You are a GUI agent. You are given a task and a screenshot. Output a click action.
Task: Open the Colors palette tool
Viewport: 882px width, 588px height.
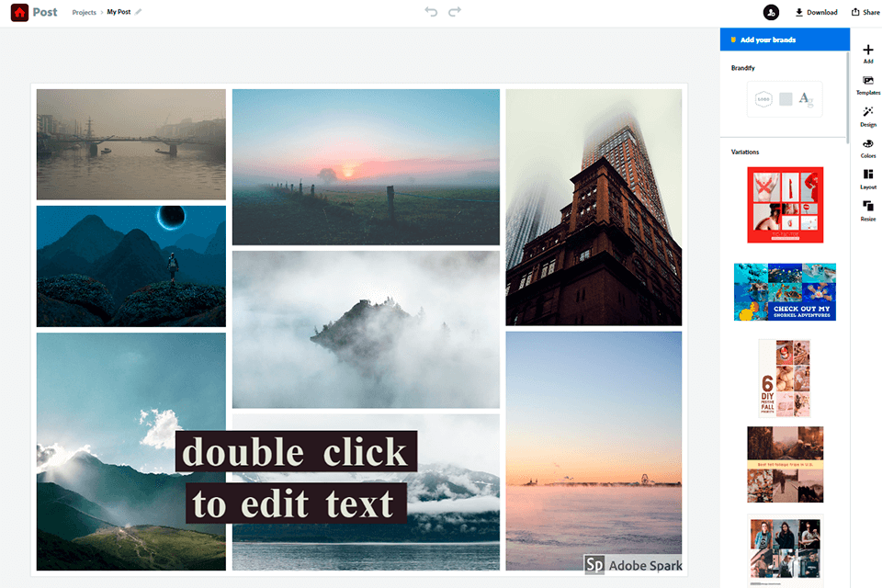(x=868, y=148)
